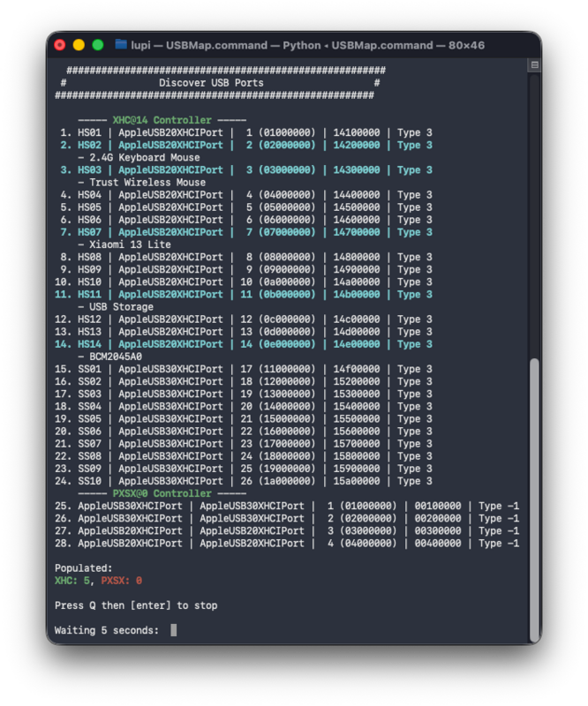Click the green "XHC: 5" count
Image resolution: width=588 pixels, height=706 pixels.
click(72, 581)
